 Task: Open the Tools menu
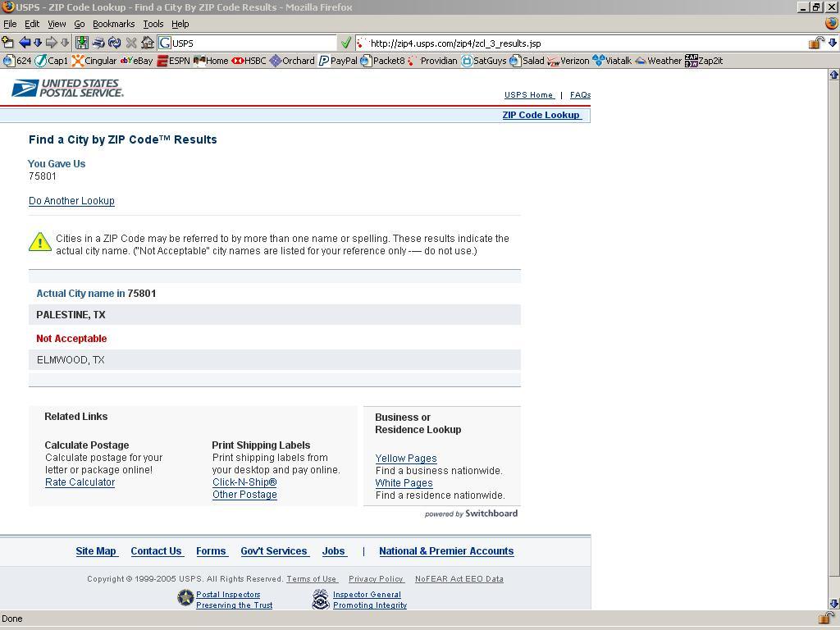(x=153, y=24)
